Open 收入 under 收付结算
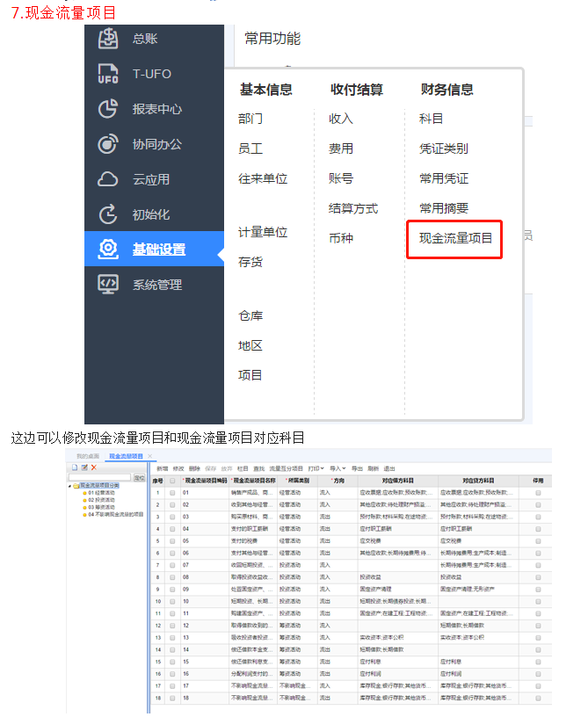Image resolution: width=588 pixels, height=717 pixels. tap(341, 119)
